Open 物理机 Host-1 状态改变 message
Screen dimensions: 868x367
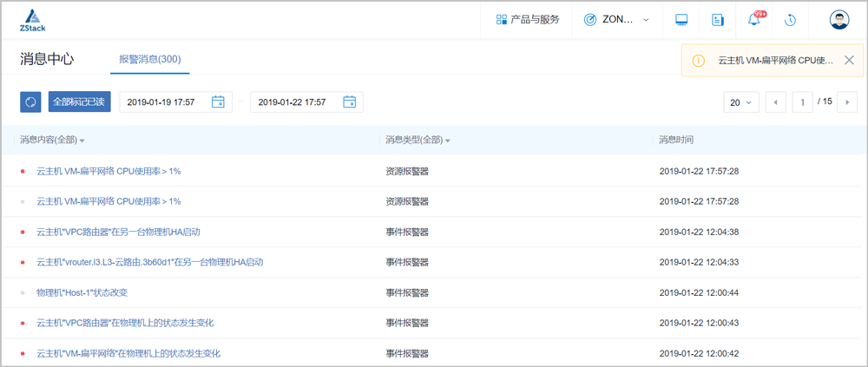82,292
